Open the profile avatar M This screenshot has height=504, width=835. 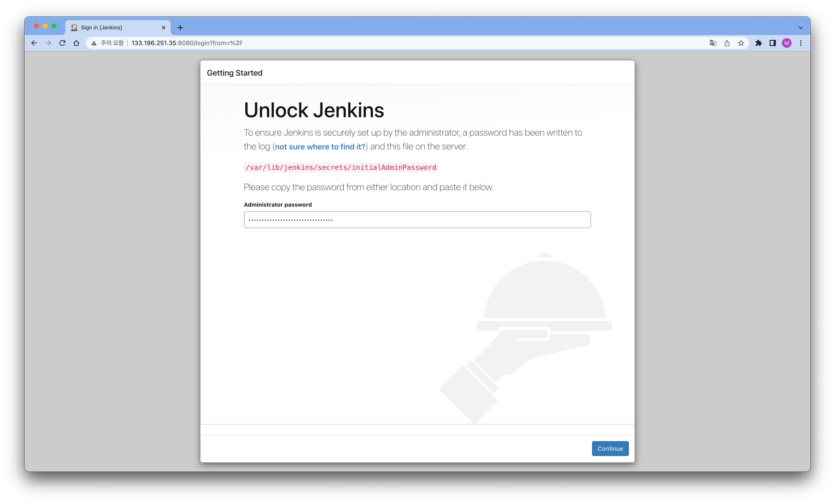coord(787,43)
